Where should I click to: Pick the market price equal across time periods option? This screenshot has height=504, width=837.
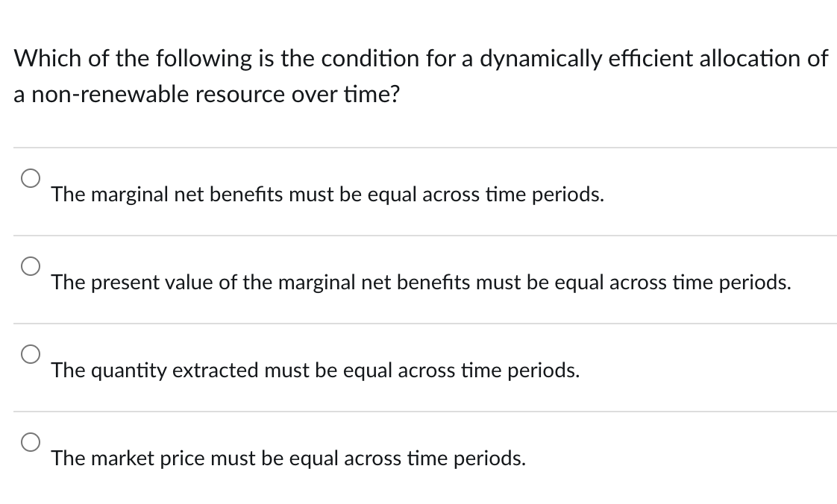[31, 442]
